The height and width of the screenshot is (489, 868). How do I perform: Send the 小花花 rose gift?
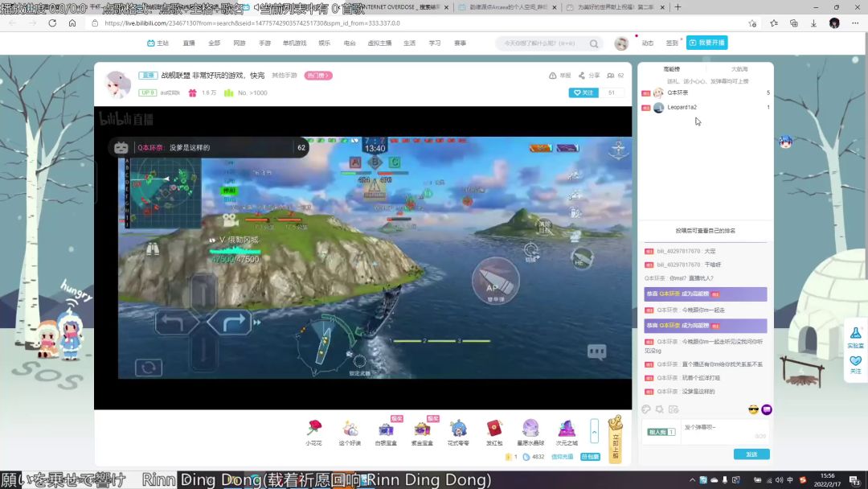(314, 433)
